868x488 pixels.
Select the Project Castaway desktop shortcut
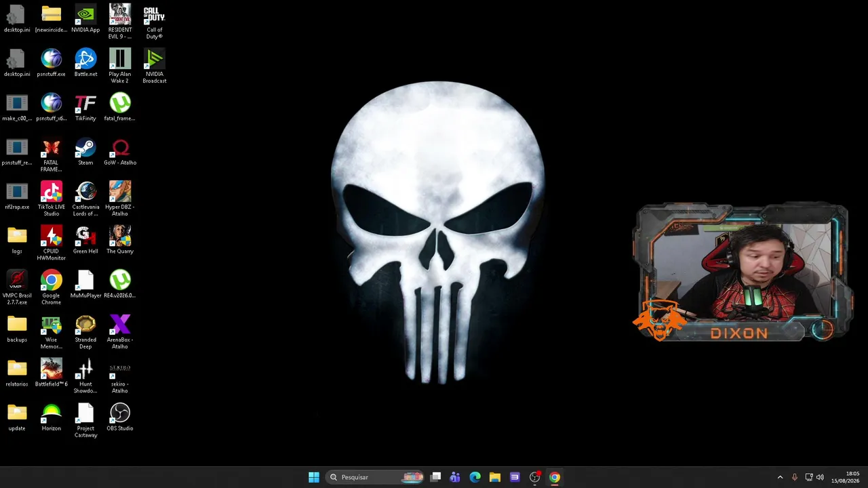tap(85, 420)
